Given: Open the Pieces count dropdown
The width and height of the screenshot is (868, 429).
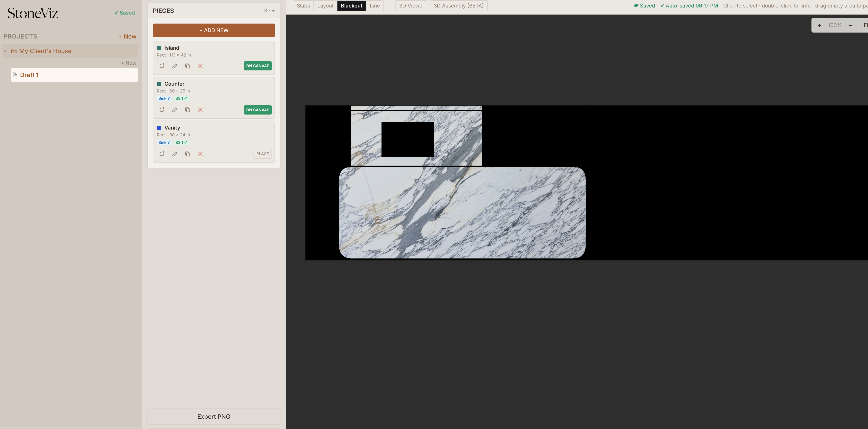Looking at the screenshot, I should tap(269, 11).
